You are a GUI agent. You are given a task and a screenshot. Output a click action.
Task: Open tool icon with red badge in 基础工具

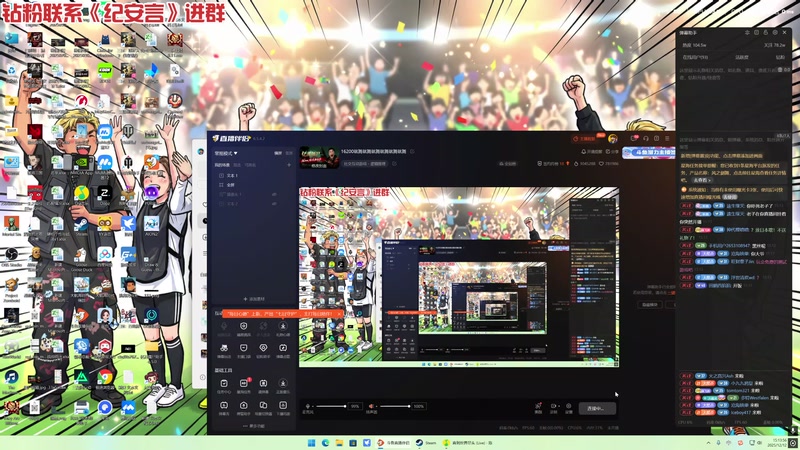click(x=244, y=385)
